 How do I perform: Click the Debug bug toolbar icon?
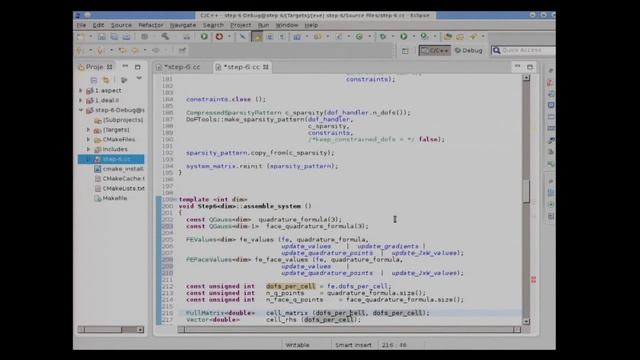coord(383,37)
